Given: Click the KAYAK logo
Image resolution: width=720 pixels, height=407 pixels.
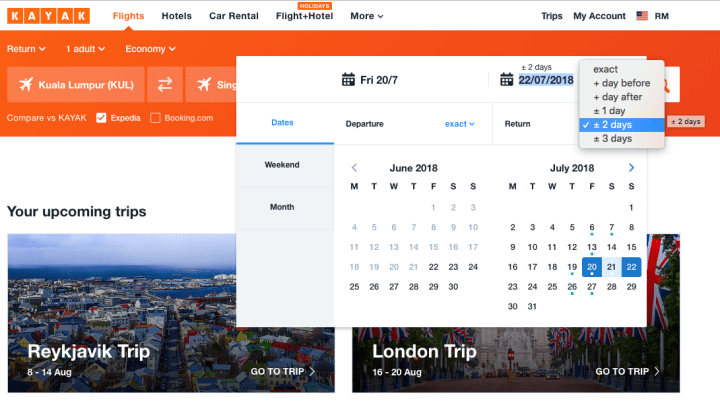Looking at the screenshot, I should [x=48, y=16].
